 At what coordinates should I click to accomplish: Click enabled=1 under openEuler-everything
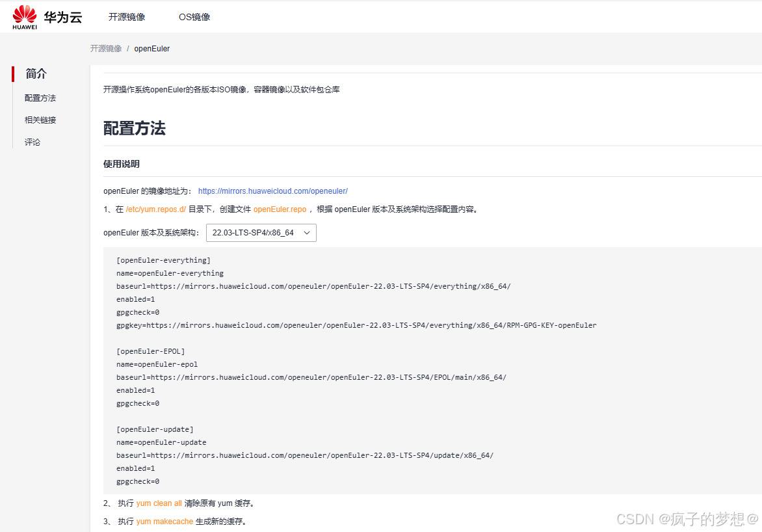click(x=136, y=299)
